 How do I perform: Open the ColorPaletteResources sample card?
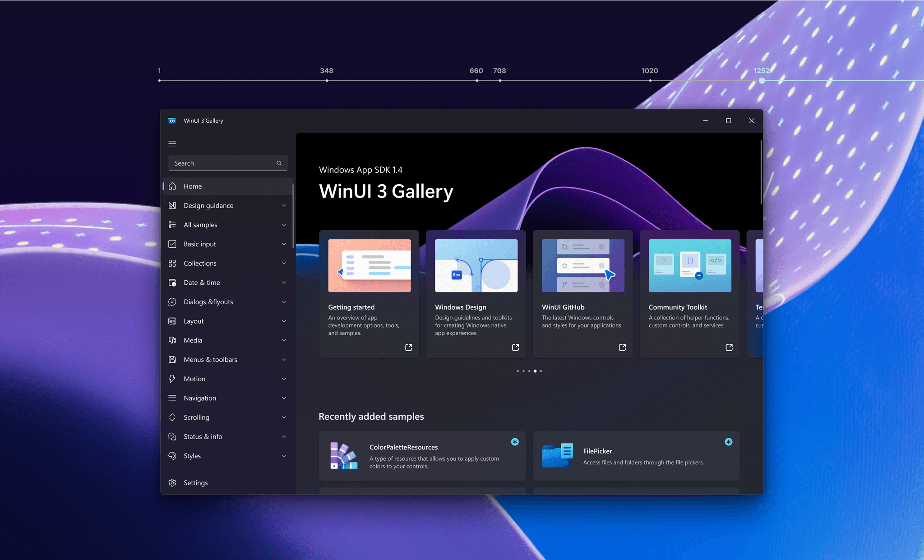click(422, 456)
